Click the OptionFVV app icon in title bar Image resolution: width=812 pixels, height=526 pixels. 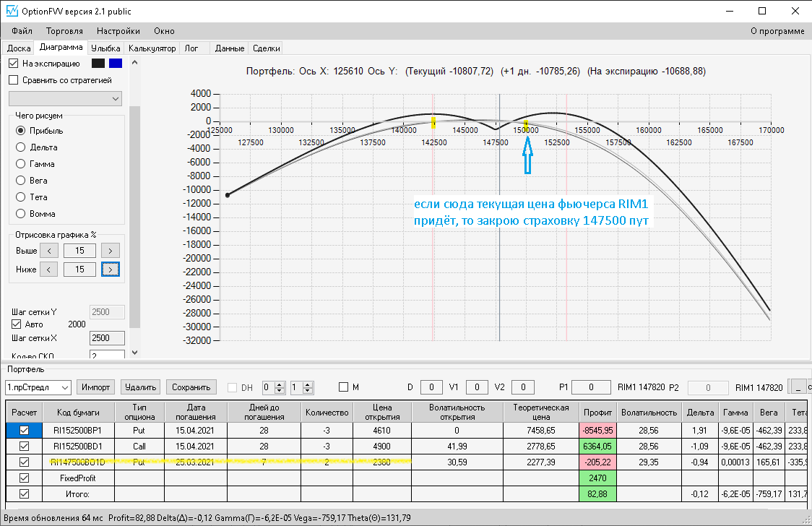click(12, 12)
